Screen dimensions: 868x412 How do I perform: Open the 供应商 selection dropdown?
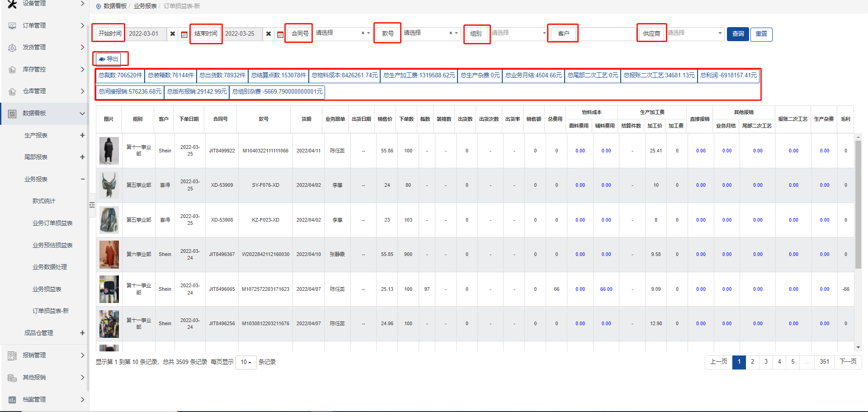(x=695, y=33)
